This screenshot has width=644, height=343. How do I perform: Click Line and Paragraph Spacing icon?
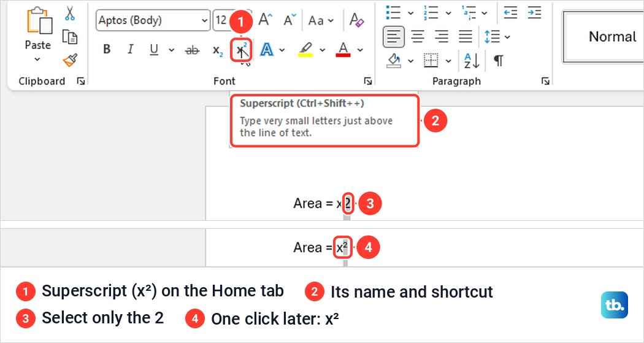point(492,37)
